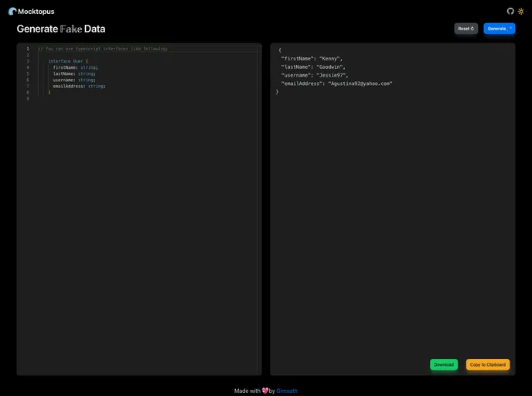This screenshot has width=532, height=396.
Task: Copy output to clipboard
Action: pyautogui.click(x=488, y=364)
